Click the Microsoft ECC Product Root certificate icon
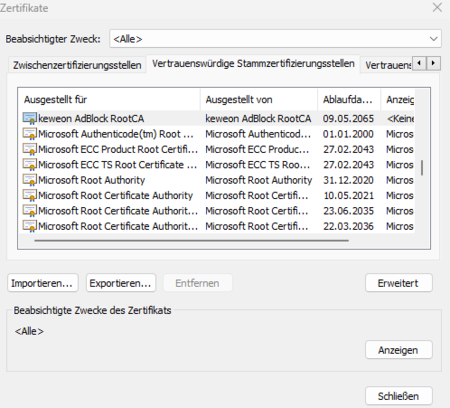This screenshot has height=408, width=450. click(29, 149)
